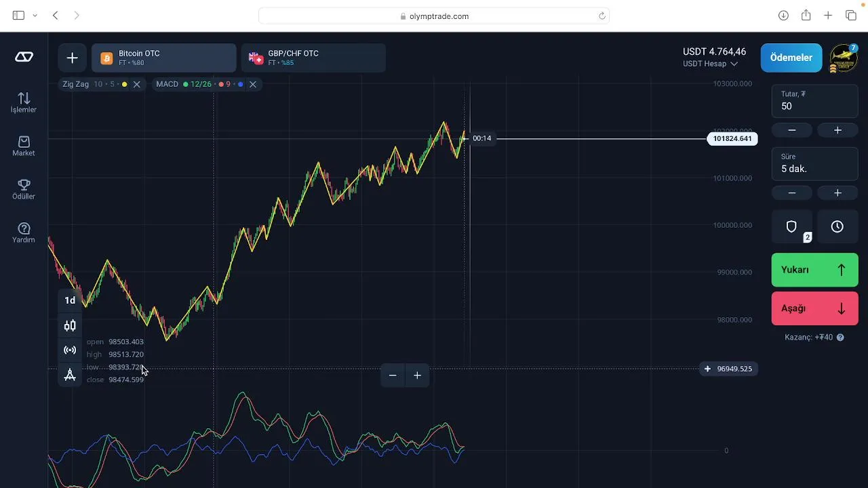868x488 pixels.
Task: Remove the MACD indicator
Action: click(x=253, y=84)
